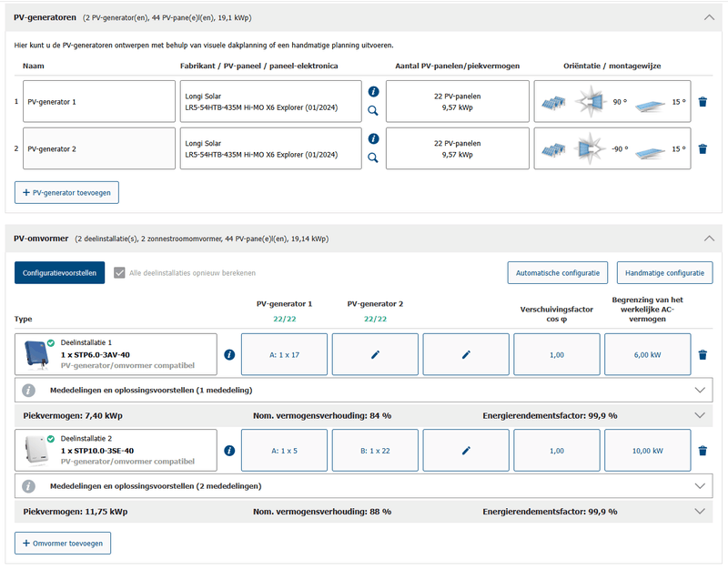Click third-input pencil icon of Deelinstallatie 2
728x570 pixels.
click(x=466, y=451)
